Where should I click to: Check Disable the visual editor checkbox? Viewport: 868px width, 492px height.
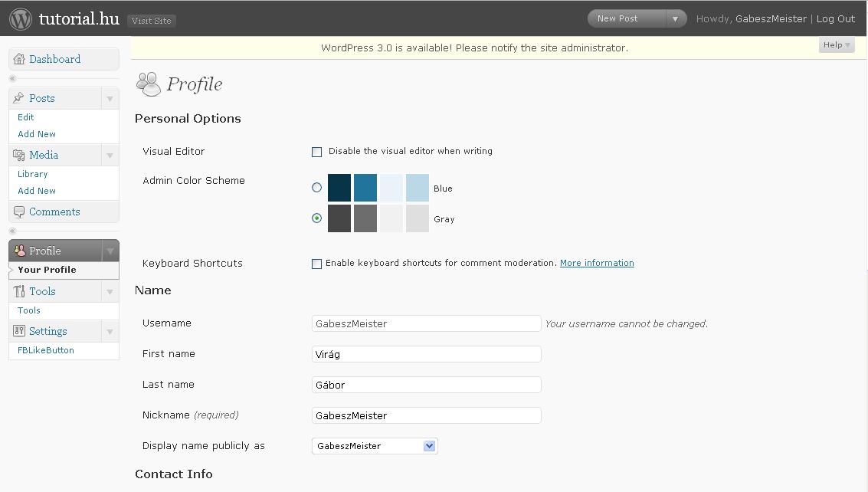316,152
